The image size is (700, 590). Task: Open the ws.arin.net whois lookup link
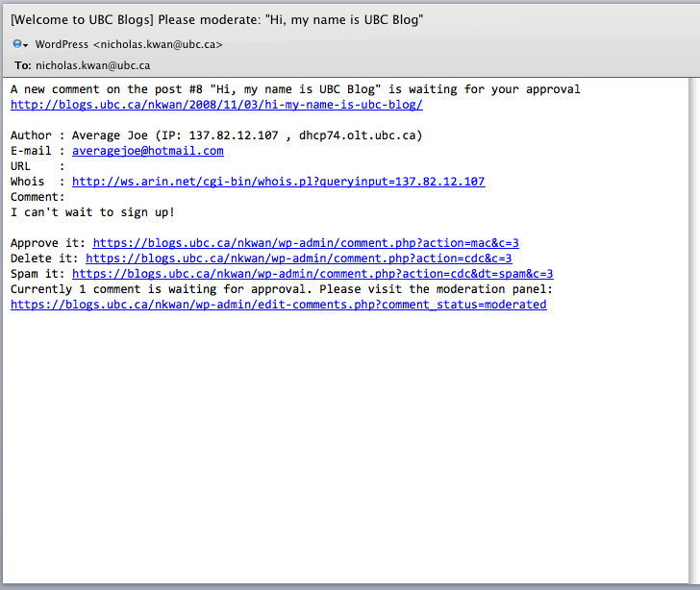click(x=279, y=182)
